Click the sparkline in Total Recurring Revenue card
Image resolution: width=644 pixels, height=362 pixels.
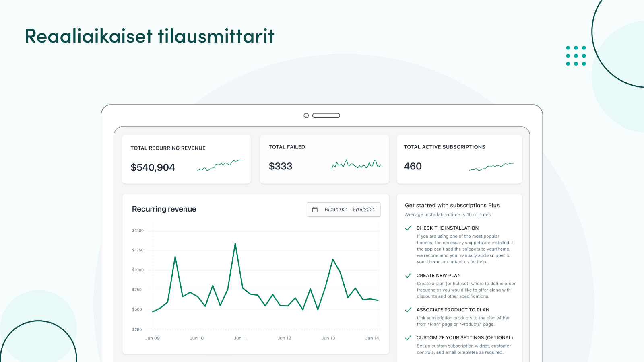[x=220, y=165]
